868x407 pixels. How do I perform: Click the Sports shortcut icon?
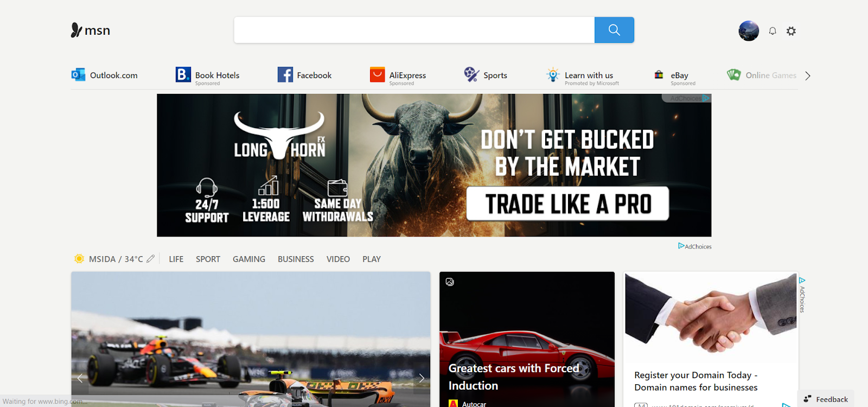coord(471,74)
